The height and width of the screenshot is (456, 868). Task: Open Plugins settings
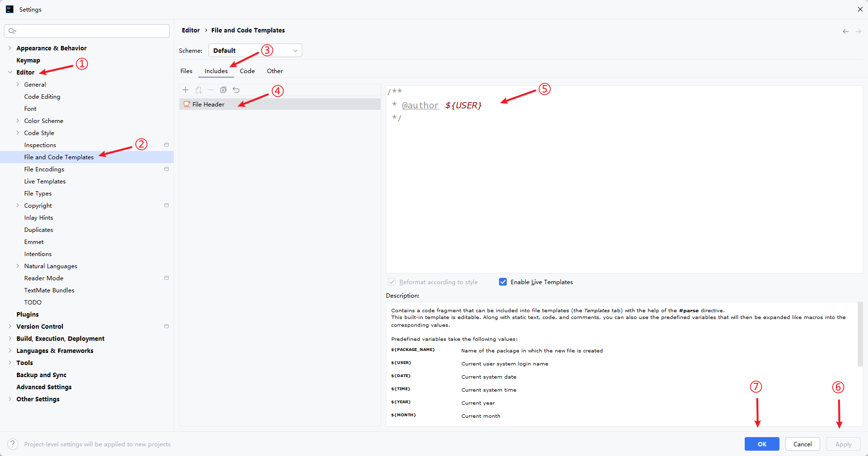tap(28, 314)
